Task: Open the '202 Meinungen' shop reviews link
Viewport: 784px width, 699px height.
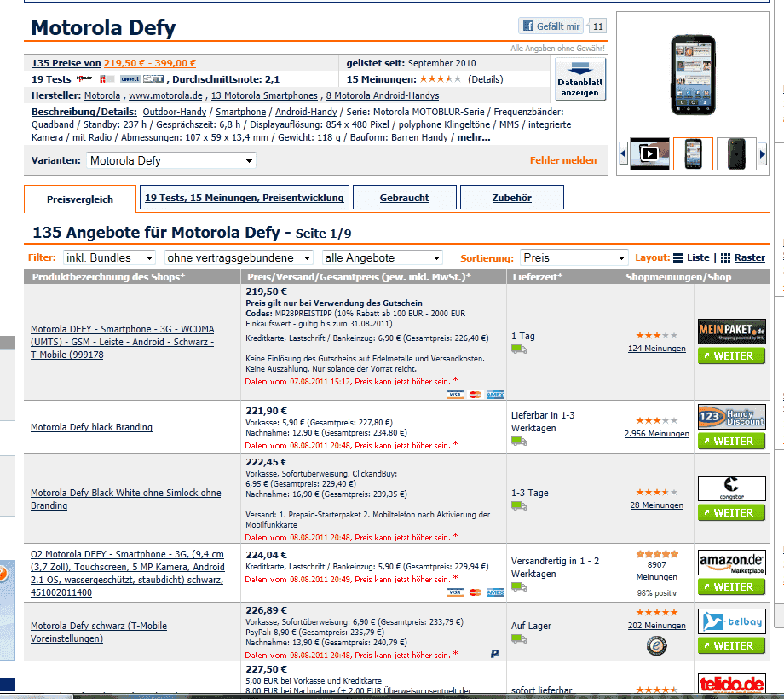Action: pyautogui.click(x=656, y=625)
